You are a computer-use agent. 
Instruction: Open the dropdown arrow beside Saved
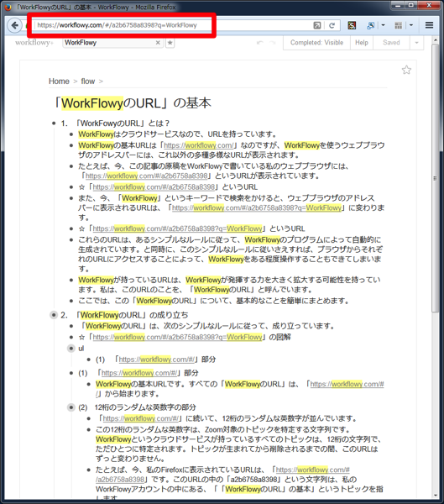coord(416,43)
